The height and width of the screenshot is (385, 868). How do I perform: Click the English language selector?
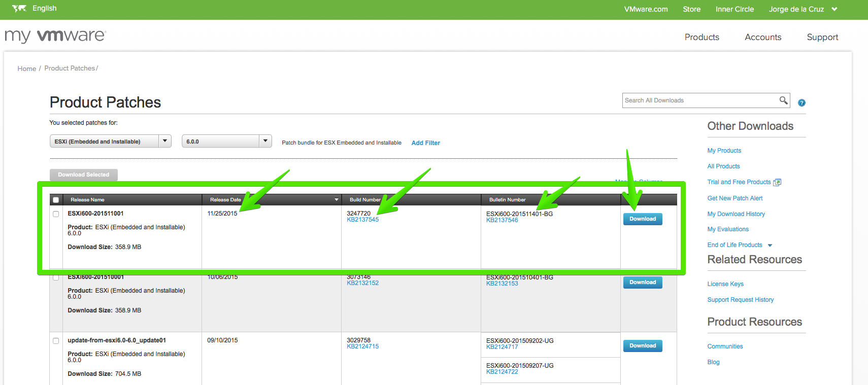[44, 8]
